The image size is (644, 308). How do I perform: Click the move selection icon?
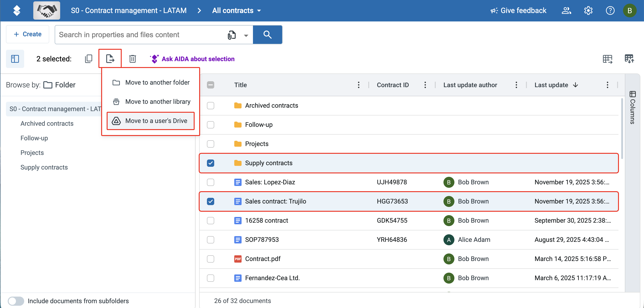pos(110,59)
